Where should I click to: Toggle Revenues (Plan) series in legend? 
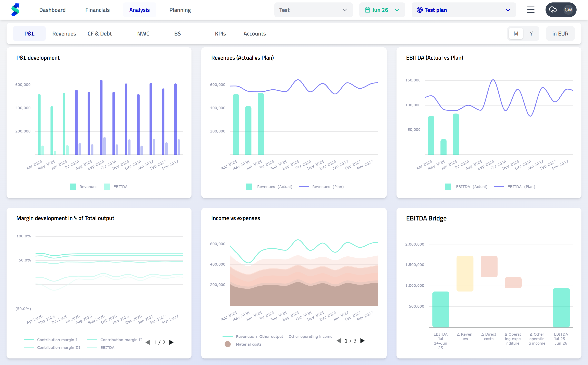click(x=321, y=187)
